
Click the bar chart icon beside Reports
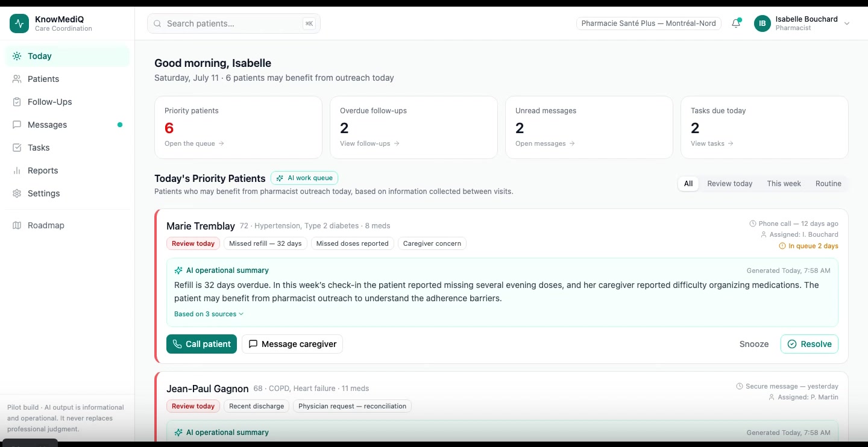pos(17,170)
